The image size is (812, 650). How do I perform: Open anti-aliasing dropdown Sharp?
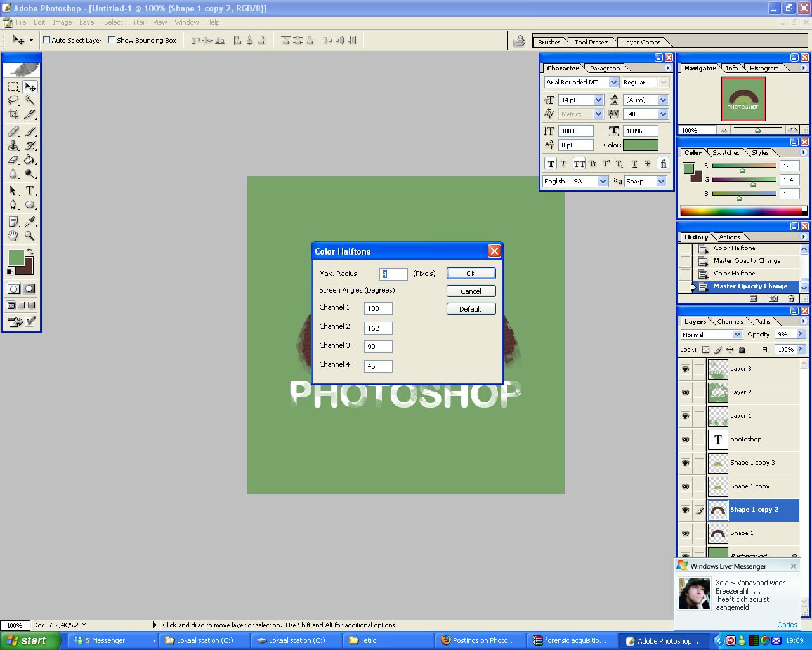click(661, 181)
